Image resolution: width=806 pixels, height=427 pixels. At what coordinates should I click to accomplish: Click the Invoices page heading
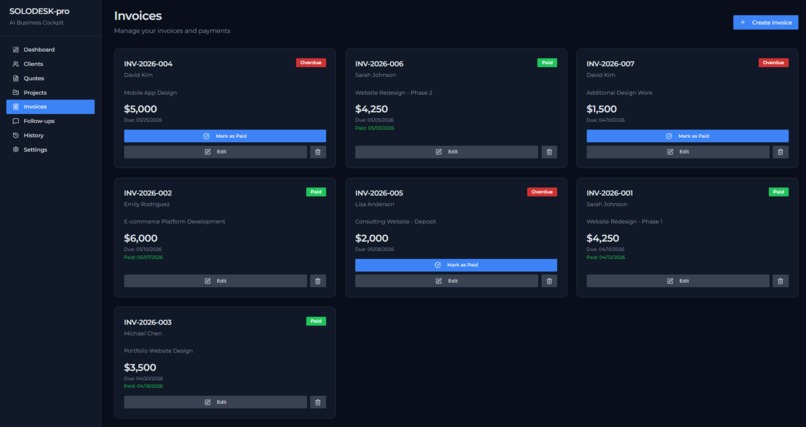click(x=138, y=16)
